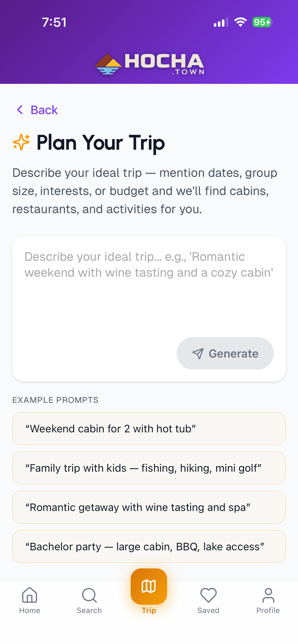The image size is (298, 644).
Task: Switch to the Saved tab label
Action: click(208, 610)
